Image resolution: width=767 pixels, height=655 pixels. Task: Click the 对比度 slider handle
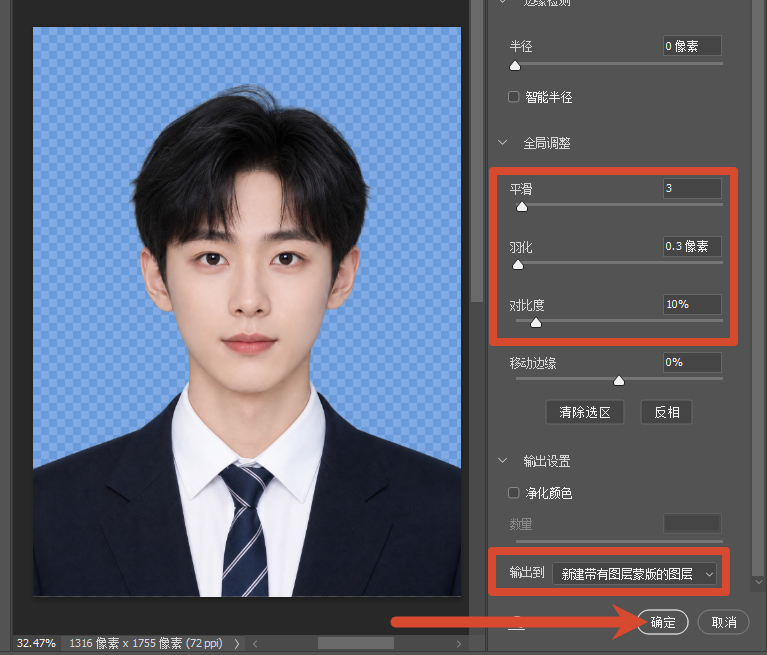(x=536, y=322)
